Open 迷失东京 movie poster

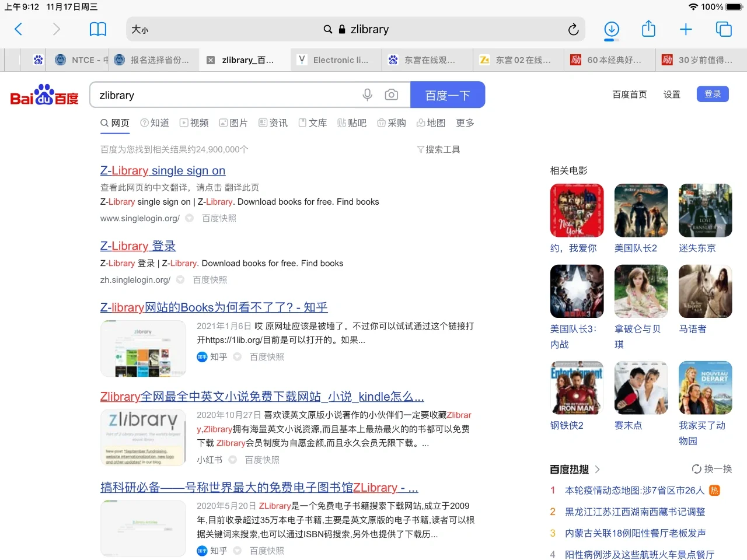(x=706, y=211)
